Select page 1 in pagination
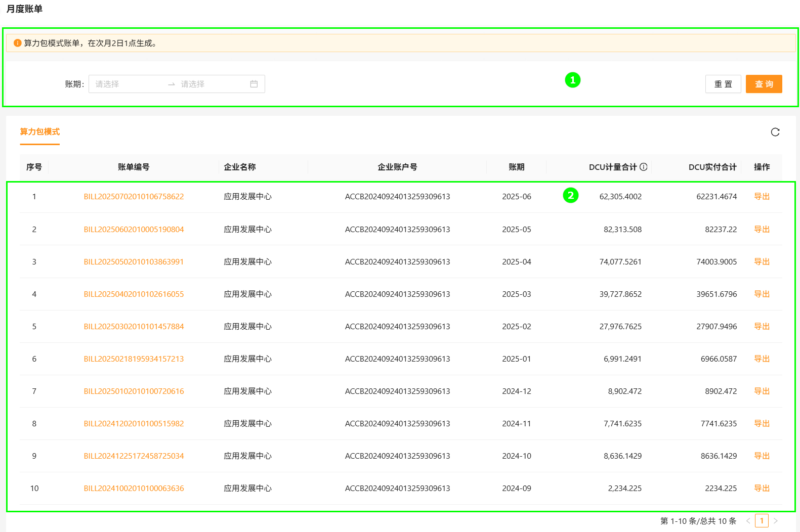The width and height of the screenshot is (800, 532). tap(762, 521)
